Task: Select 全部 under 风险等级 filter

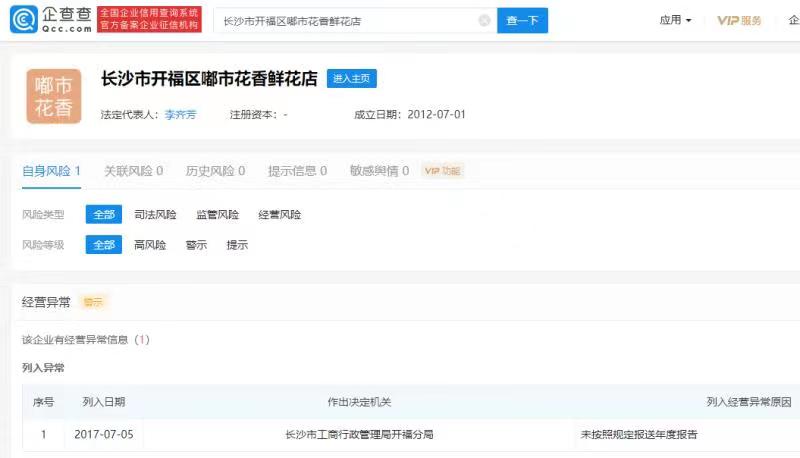Action: click(104, 245)
